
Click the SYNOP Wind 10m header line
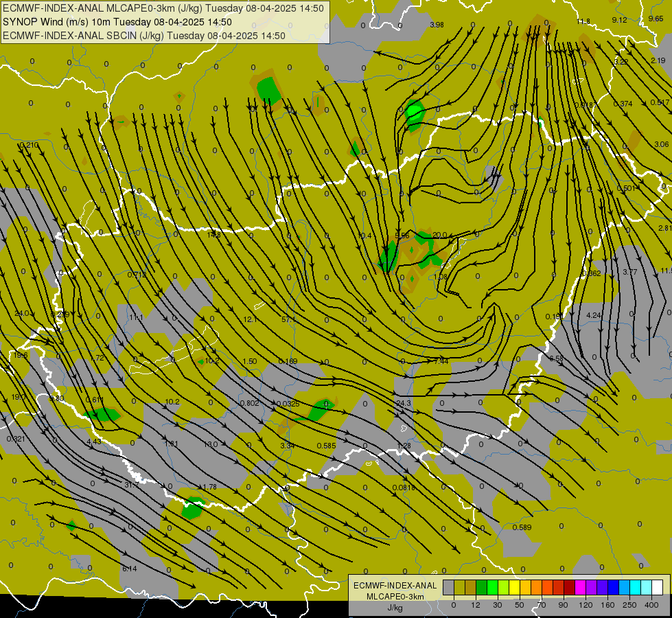[117, 22]
